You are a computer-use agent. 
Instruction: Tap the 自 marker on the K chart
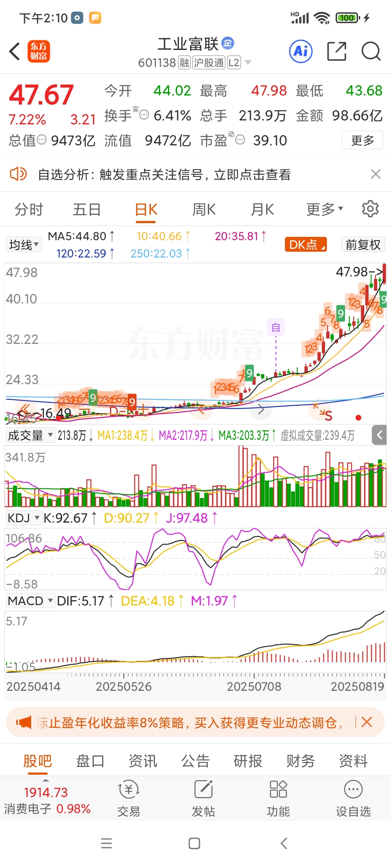276,327
